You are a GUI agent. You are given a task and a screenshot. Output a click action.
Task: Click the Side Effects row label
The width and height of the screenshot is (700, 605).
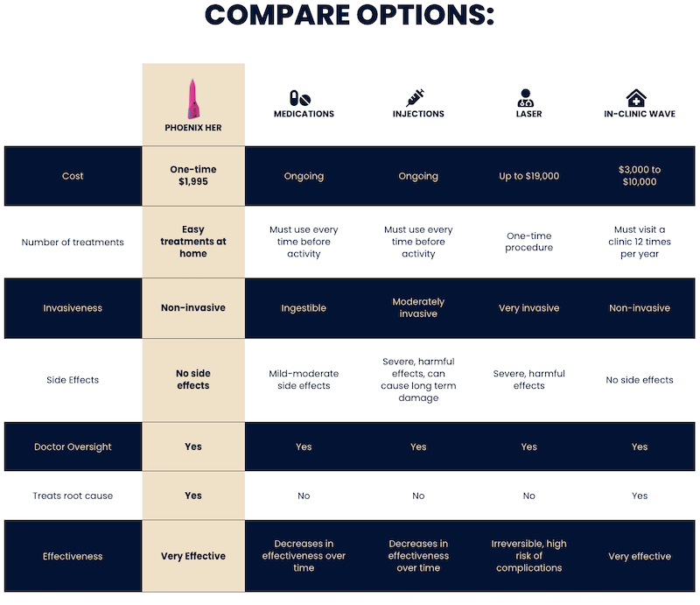[x=73, y=380]
